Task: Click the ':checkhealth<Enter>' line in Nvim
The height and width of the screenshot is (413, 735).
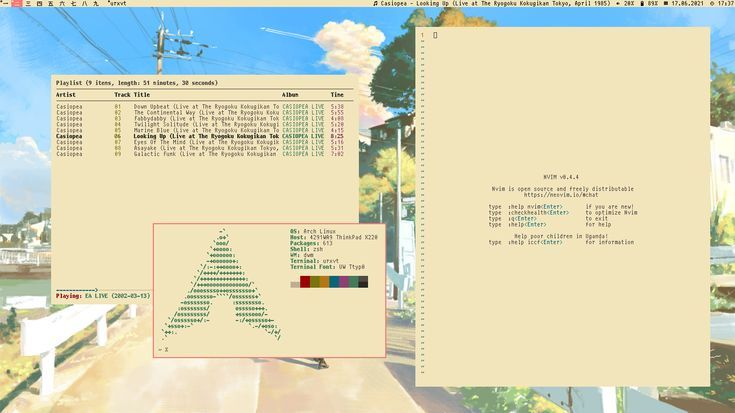Action: click(563, 213)
